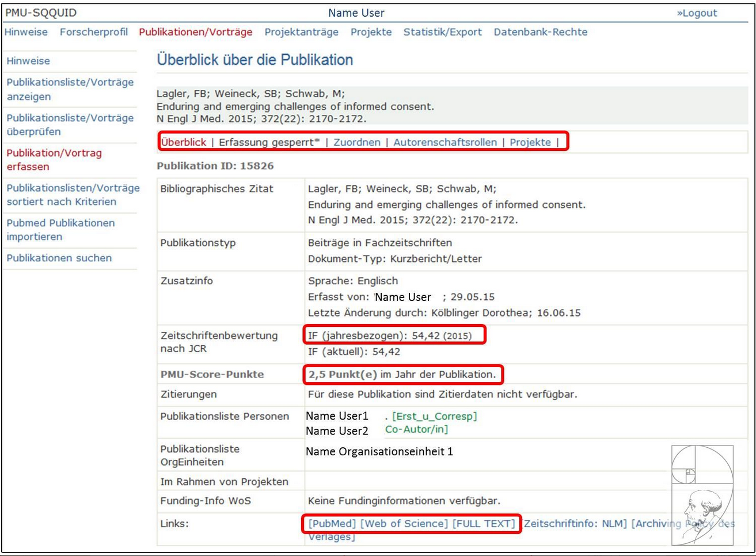
Task: Open Publikationsliste/Vorträge anzeigen in sidebar
Action: coord(70,89)
